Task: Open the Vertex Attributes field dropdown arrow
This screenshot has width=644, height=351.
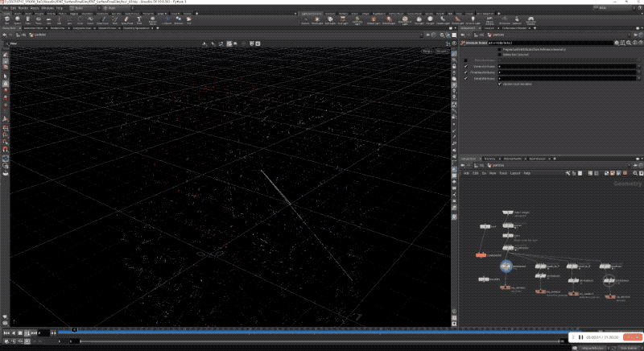Action: pyautogui.click(x=638, y=67)
